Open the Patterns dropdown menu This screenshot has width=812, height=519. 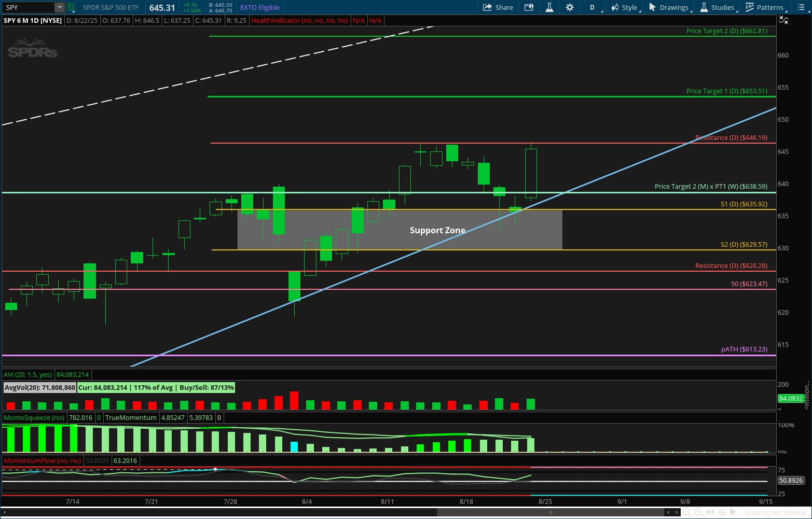(x=765, y=7)
